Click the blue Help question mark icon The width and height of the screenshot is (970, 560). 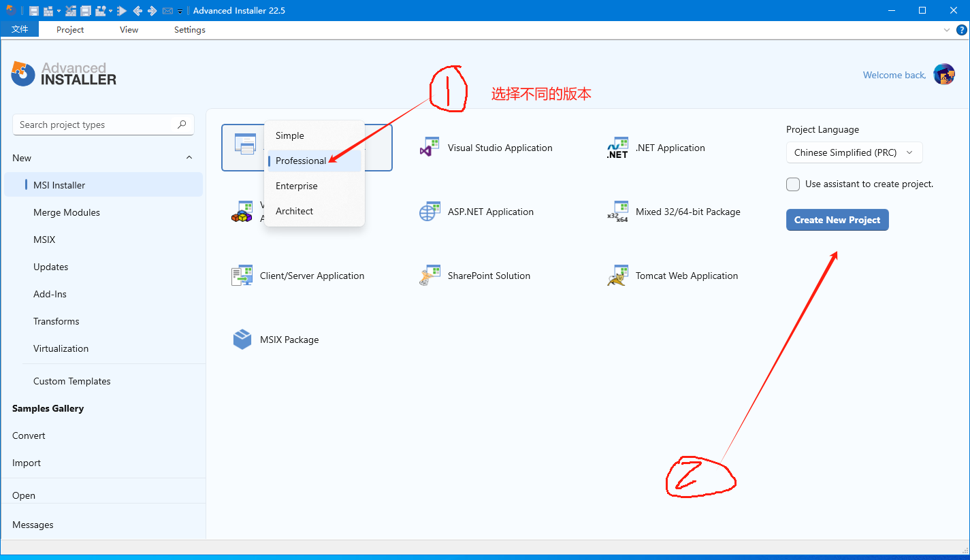click(x=961, y=30)
